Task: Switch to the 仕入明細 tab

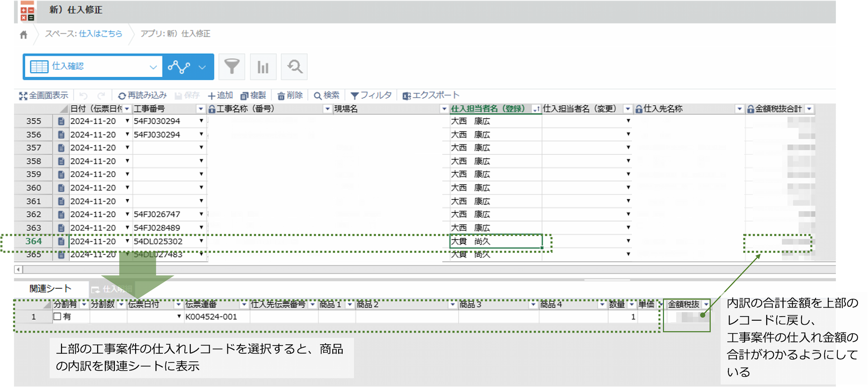Action: point(112,289)
